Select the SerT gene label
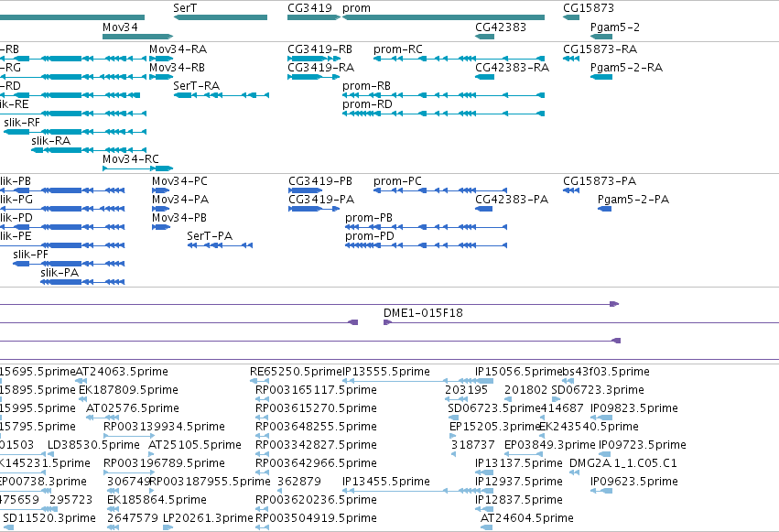This screenshot has height=532, width=779. (x=185, y=8)
